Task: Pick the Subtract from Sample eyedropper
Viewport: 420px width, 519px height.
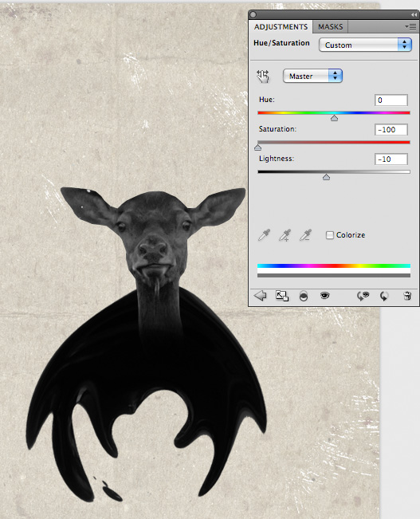Action: (305, 235)
